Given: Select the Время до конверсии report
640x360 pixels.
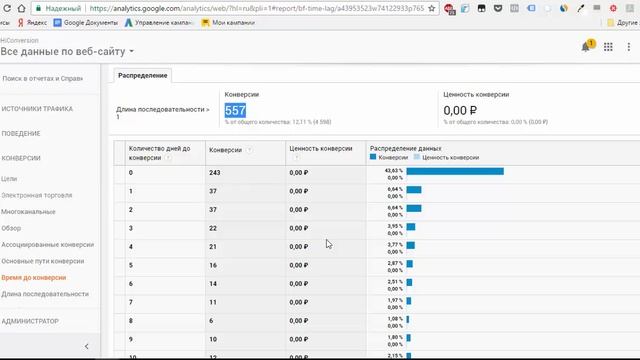Looking at the screenshot, I should tap(33, 278).
